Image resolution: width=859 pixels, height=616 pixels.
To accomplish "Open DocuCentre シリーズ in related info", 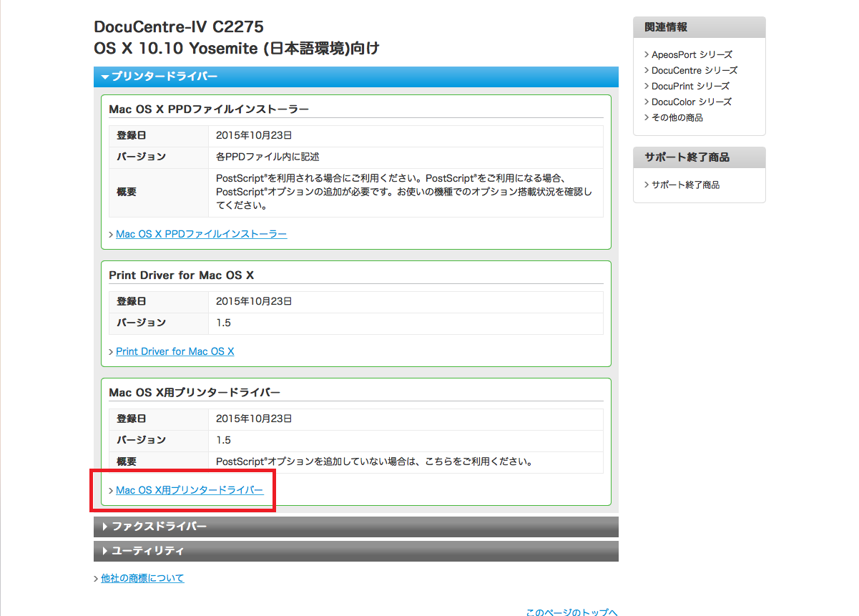I will 694,70.
